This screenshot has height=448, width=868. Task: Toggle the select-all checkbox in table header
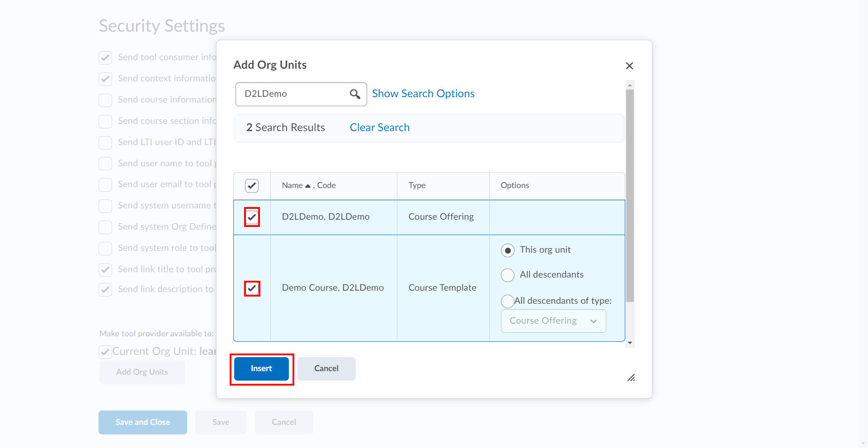point(252,186)
